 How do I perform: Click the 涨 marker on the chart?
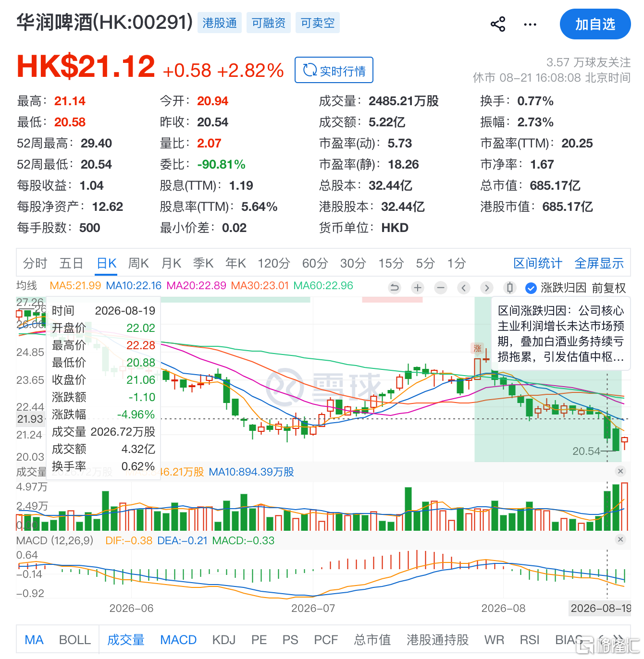tap(477, 348)
